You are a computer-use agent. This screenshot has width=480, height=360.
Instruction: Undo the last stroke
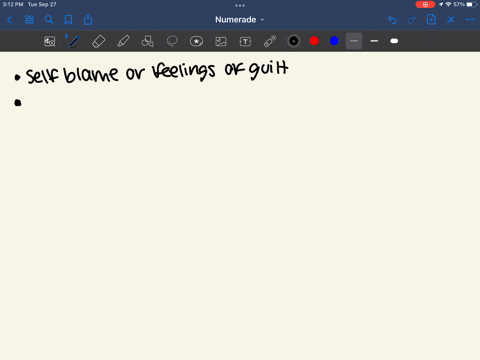pos(392,20)
